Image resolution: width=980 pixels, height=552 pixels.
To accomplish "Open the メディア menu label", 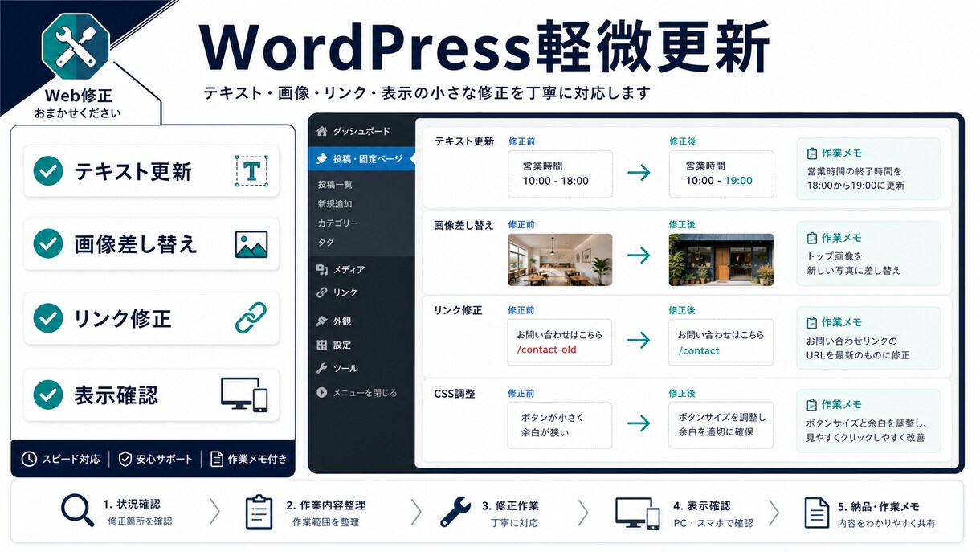I will pos(349,269).
